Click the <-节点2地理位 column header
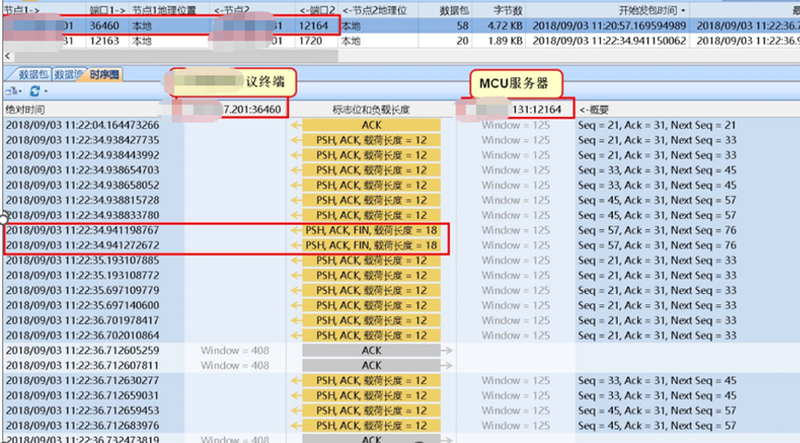 click(379, 10)
